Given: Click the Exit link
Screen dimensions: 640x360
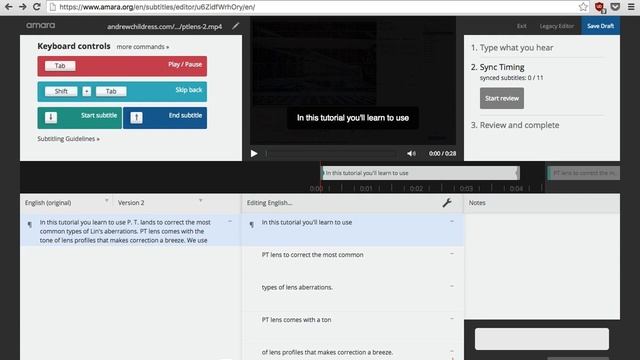Looking at the screenshot, I should click(x=522, y=26).
